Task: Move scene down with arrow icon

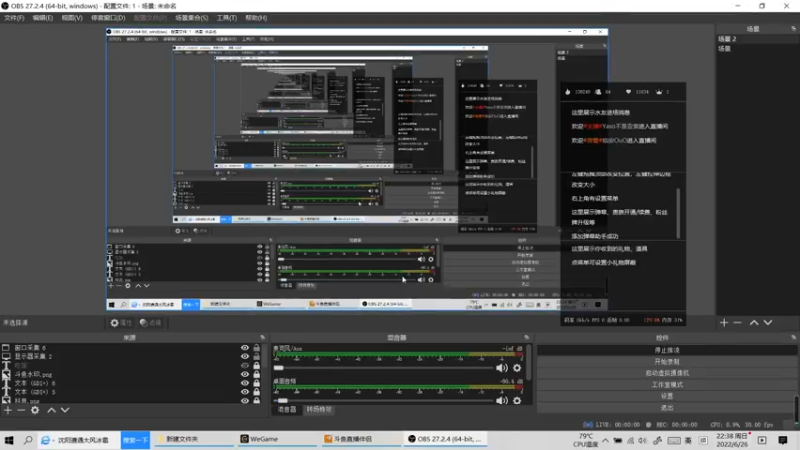Action: [768, 322]
